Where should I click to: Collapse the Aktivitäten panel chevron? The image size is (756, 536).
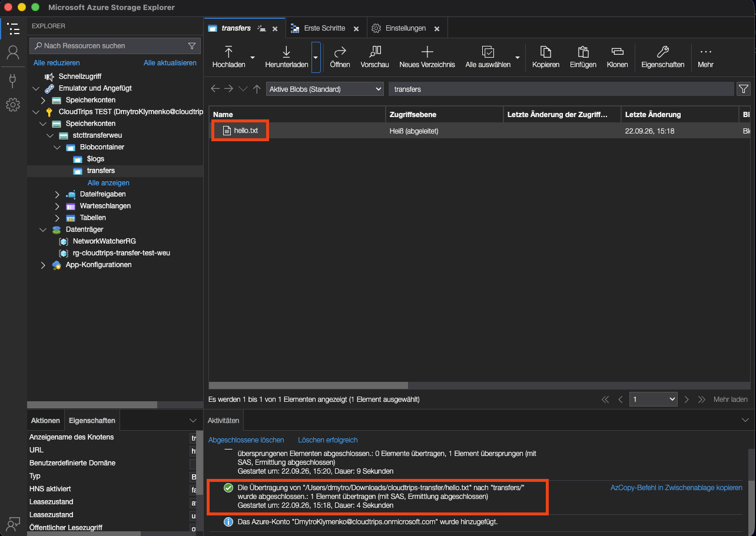tap(746, 420)
